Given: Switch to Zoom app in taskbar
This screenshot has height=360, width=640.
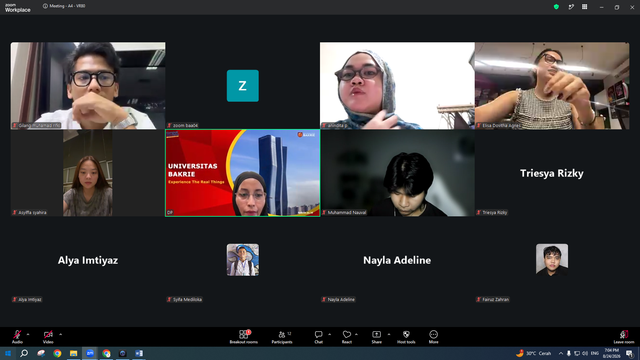Looking at the screenshot, I should tap(90, 353).
